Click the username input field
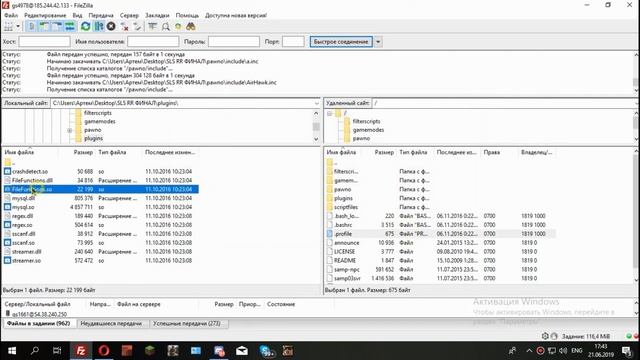Viewport: 640px width, 360px height. [153, 42]
